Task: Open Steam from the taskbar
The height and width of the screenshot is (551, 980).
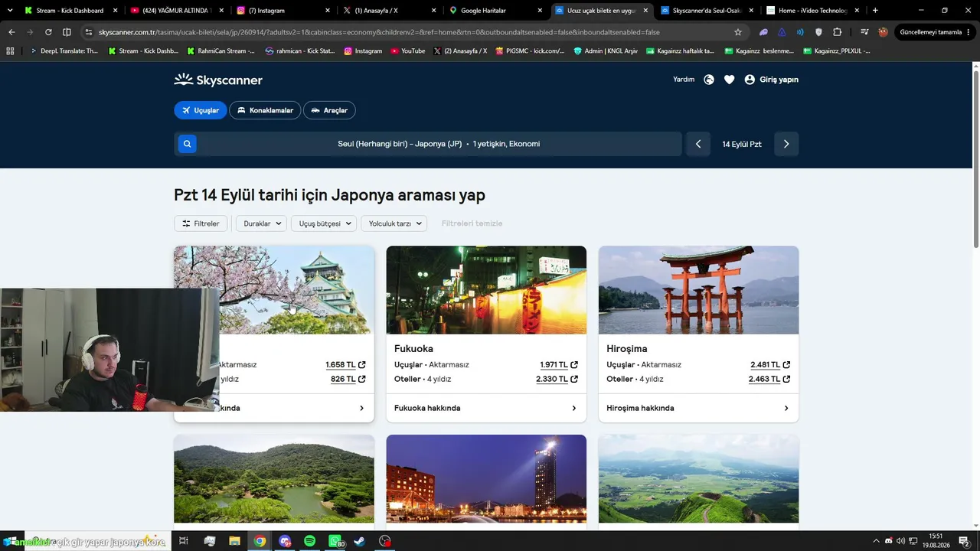Action: (x=360, y=541)
